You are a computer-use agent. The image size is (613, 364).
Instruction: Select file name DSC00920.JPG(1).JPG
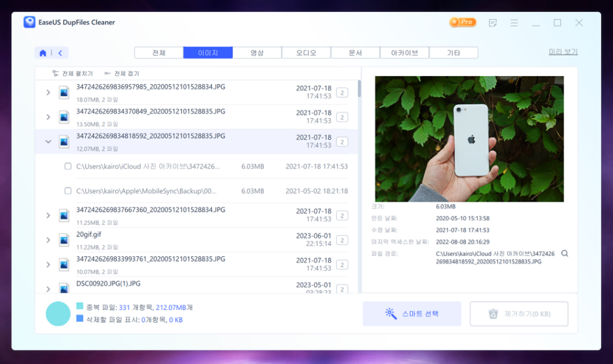(x=109, y=283)
